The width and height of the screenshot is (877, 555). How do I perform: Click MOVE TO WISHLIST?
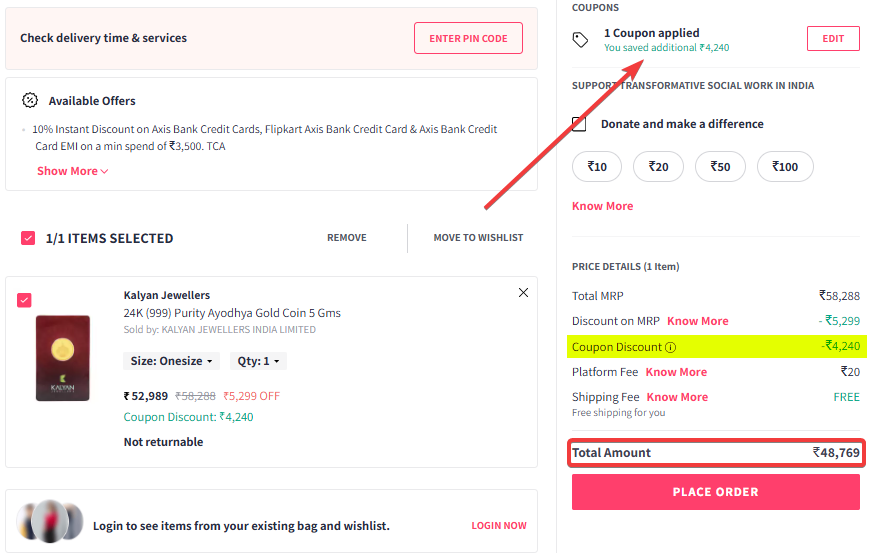[x=478, y=238]
